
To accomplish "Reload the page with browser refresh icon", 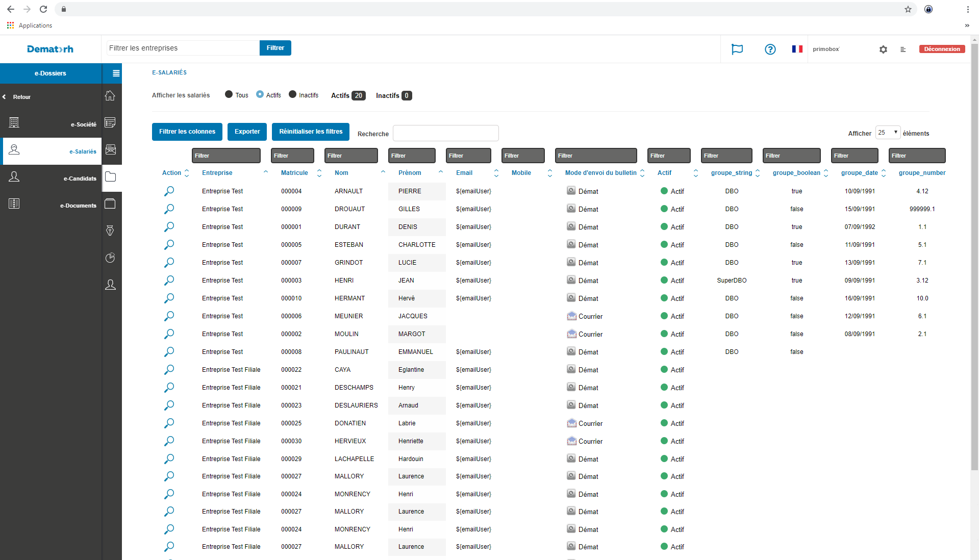I will [43, 9].
